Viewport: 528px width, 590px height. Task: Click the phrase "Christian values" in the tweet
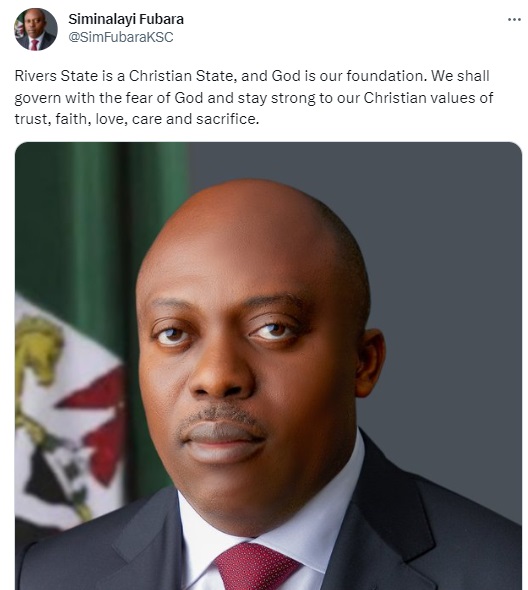pyautogui.click(x=419, y=98)
